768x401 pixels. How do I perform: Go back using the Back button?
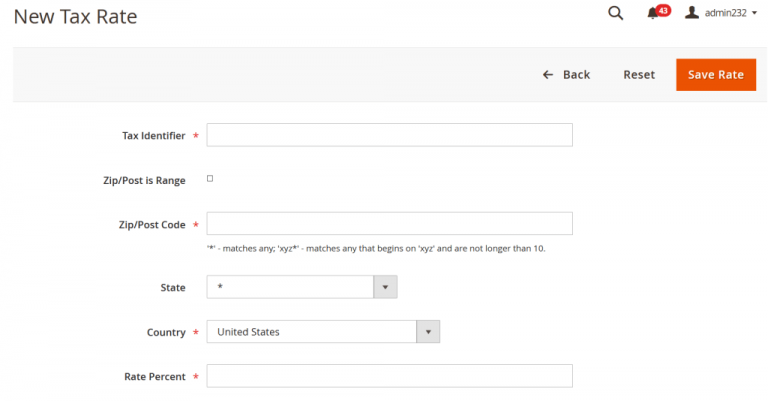point(566,75)
